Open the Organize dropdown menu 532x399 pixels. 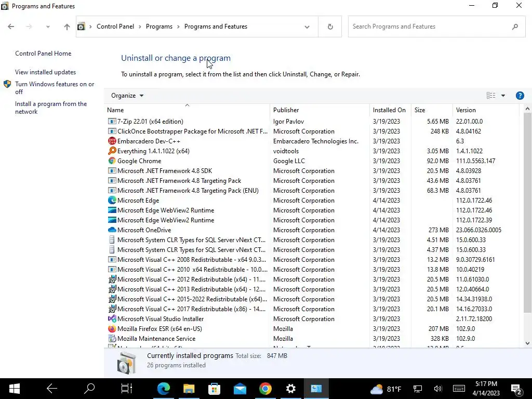coord(127,96)
